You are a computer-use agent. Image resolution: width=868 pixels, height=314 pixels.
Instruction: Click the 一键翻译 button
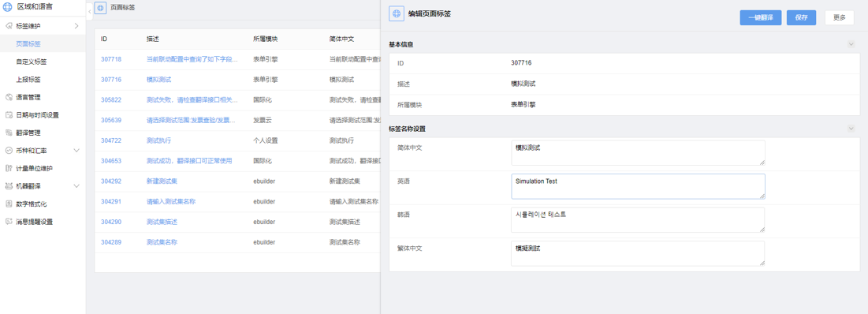760,17
